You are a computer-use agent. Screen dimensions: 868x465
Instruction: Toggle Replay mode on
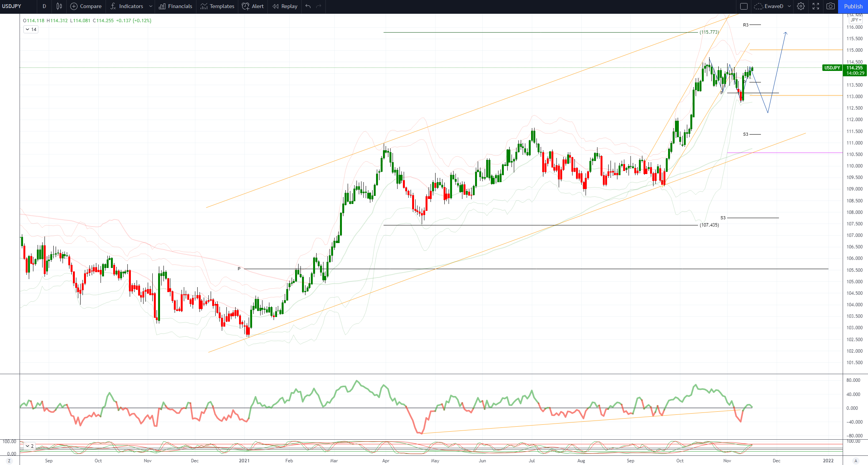pos(285,6)
